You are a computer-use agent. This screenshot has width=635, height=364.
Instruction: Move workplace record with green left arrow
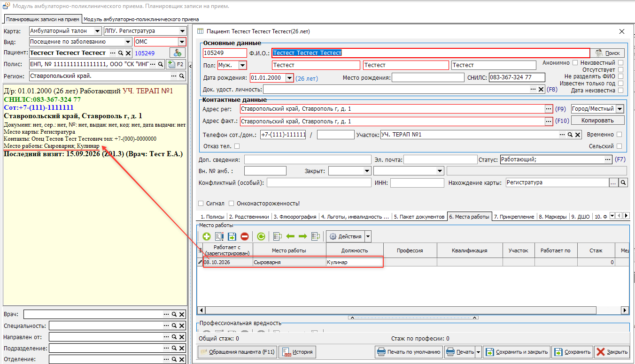(x=290, y=236)
